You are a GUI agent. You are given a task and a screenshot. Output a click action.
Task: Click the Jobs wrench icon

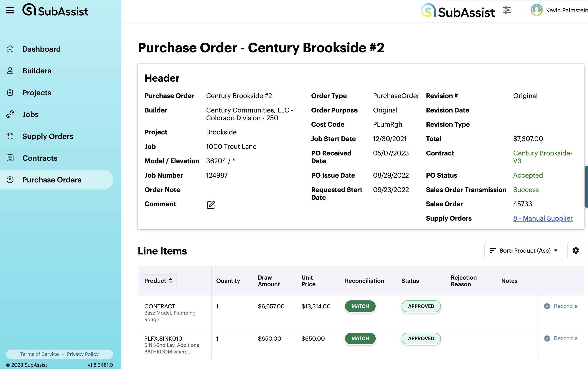pyautogui.click(x=10, y=114)
